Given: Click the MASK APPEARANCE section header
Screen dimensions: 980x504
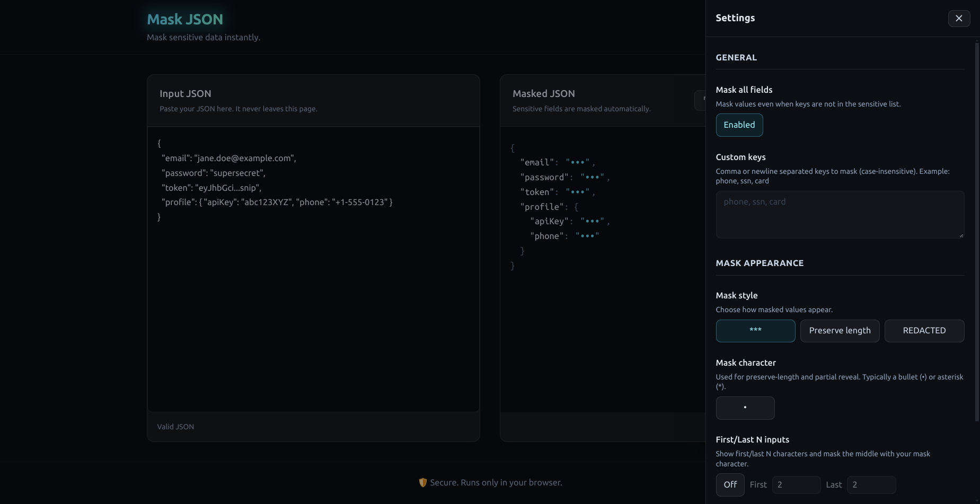Looking at the screenshot, I should (x=760, y=263).
